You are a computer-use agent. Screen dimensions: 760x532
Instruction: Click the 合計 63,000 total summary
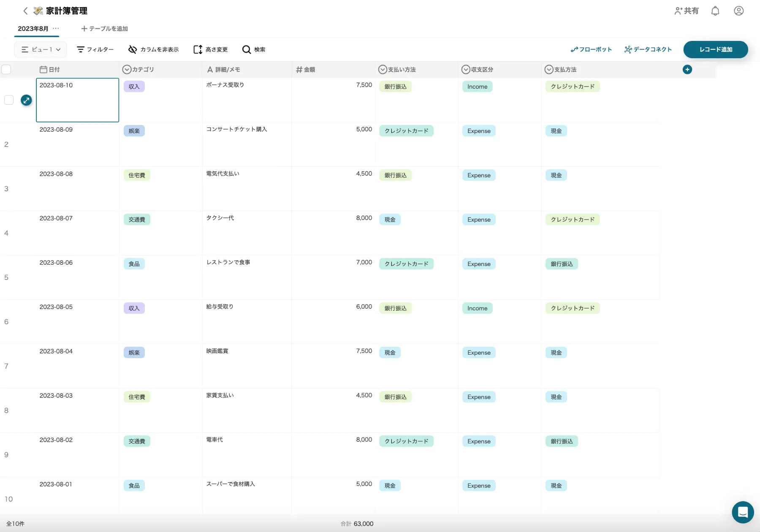point(357,524)
